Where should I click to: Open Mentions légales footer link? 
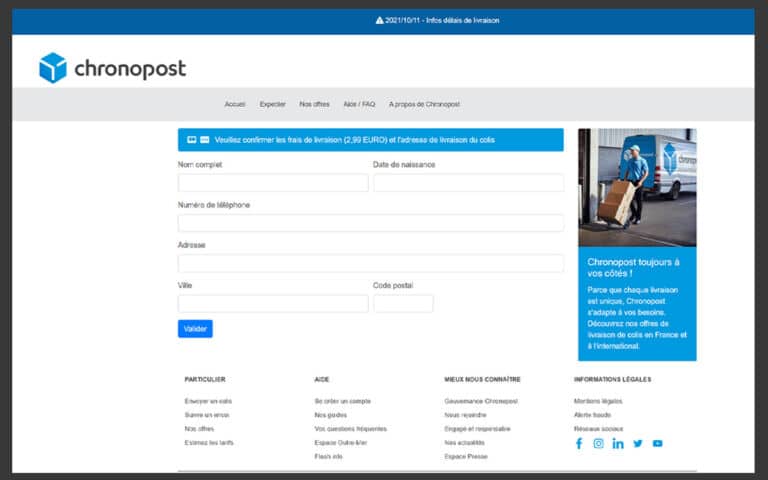coord(598,401)
